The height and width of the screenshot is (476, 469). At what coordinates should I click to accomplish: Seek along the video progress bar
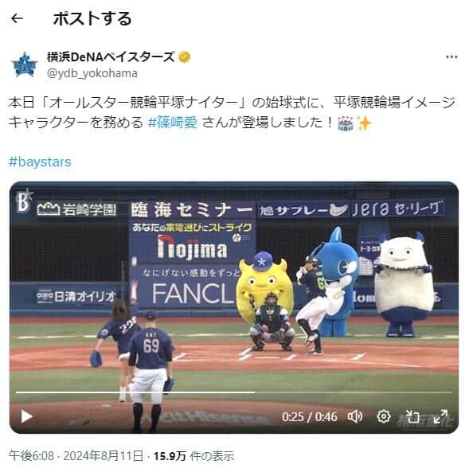coord(234,392)
